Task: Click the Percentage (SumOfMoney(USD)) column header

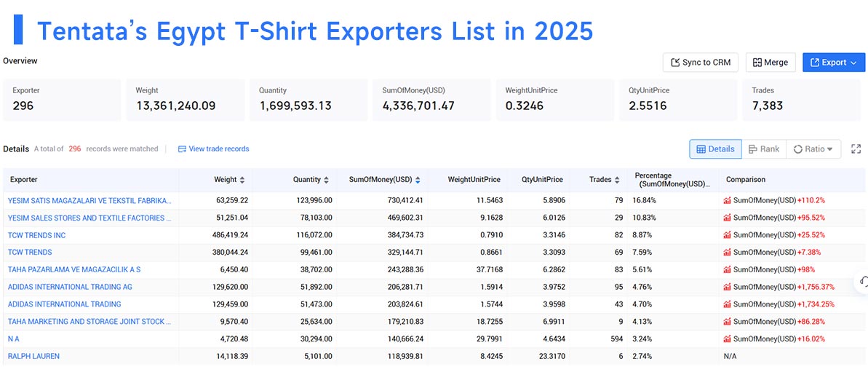Action: click(x=672, y=180)
